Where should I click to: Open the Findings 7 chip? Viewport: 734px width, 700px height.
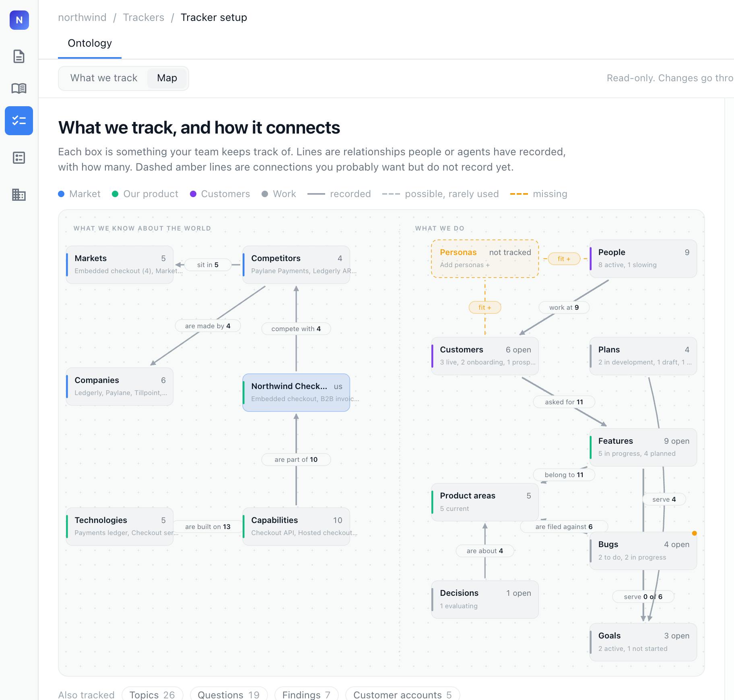306,695
